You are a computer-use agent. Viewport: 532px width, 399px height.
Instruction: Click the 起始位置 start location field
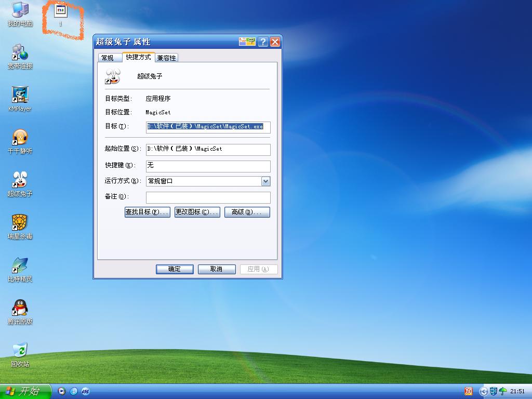208,149
